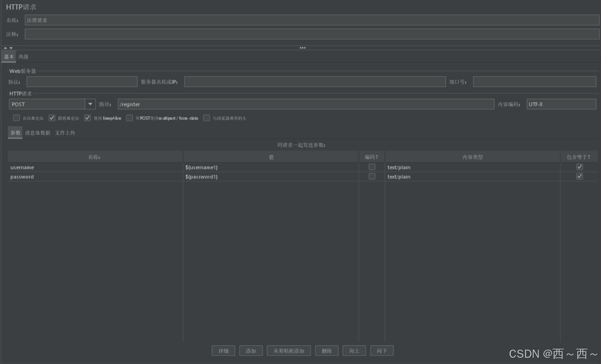Image resolution: width=601 pixels, height=364 pixels.
Task: Uncheck the follow redirects checkbox
Action: 52,118
